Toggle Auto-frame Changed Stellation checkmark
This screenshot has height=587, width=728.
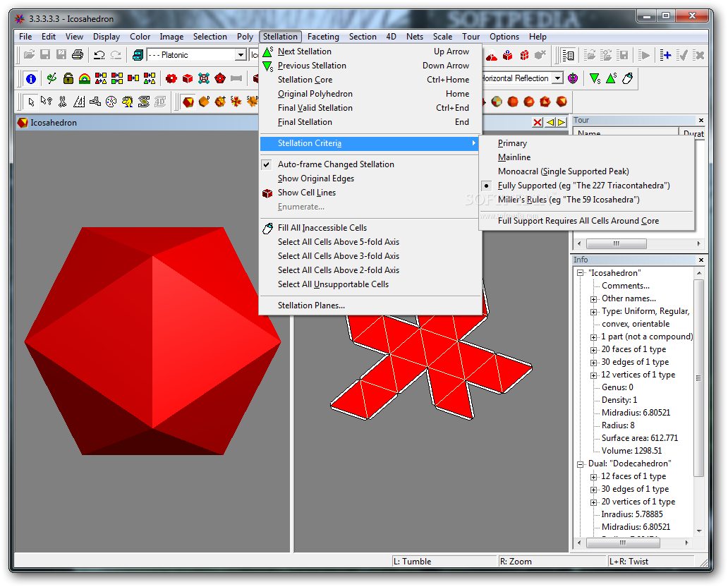[x=266, y=164]
